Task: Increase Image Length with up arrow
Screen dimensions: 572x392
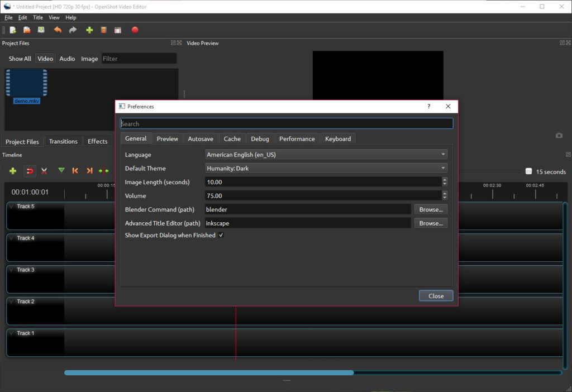Action: pyautogui.click(x=444, y=179)
